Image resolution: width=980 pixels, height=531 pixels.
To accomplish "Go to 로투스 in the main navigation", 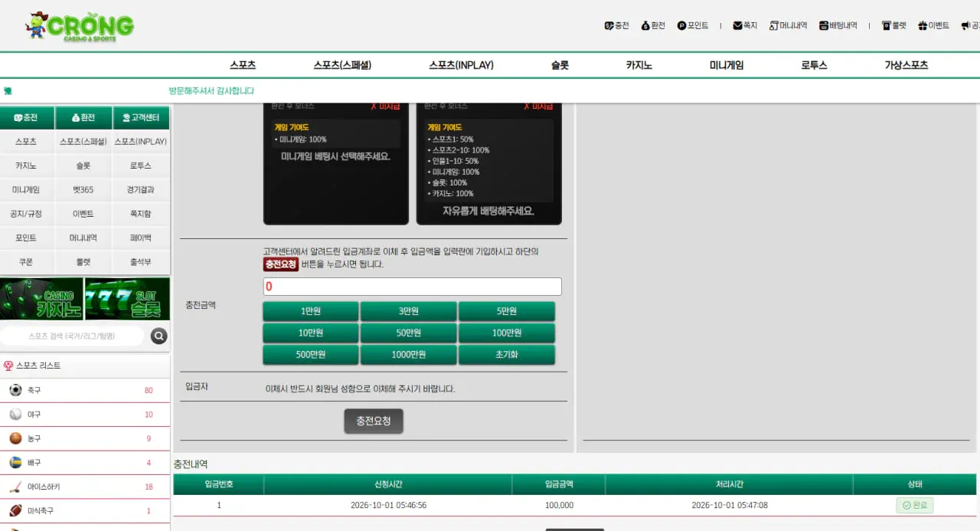I will pyautogui.click(x=814, y=65).
